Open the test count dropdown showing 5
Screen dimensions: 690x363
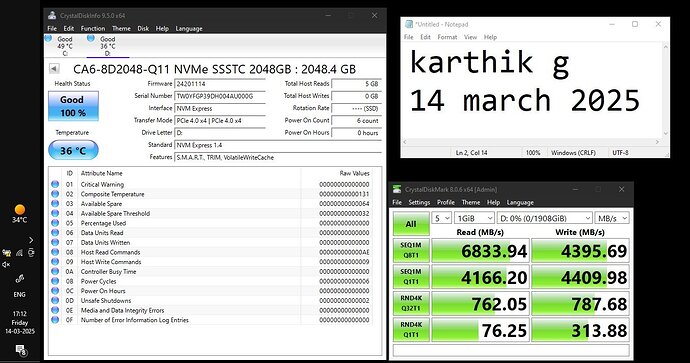tap(441, 218)
